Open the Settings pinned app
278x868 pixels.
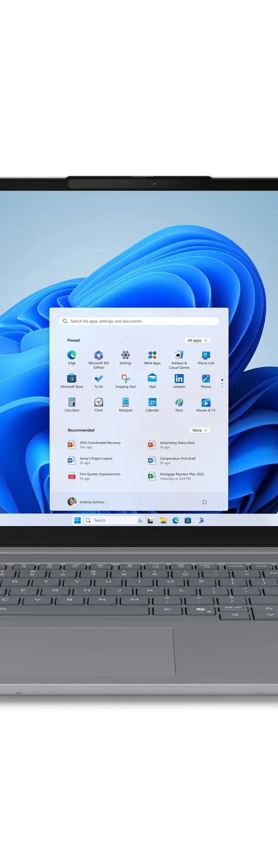[x=126, y=357]
